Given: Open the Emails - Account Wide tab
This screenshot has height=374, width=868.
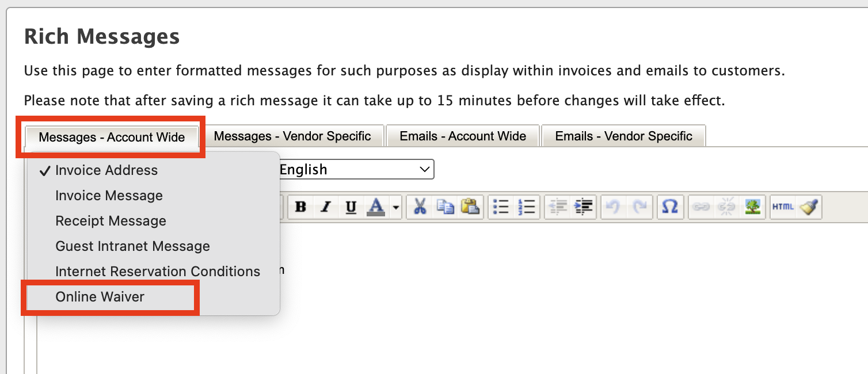Looking at the screenshot, I should pyautogui.click(x=463, y=136).
